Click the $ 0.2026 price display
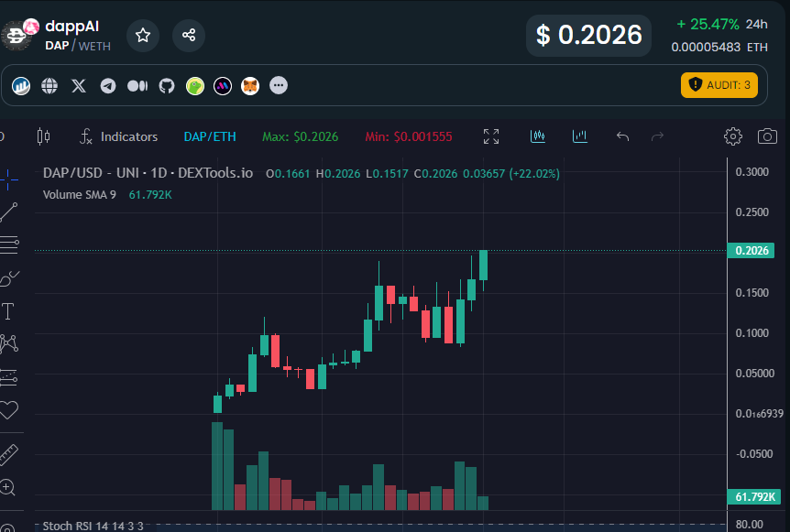This screenshot has height=532, width=790. (588, 35)
